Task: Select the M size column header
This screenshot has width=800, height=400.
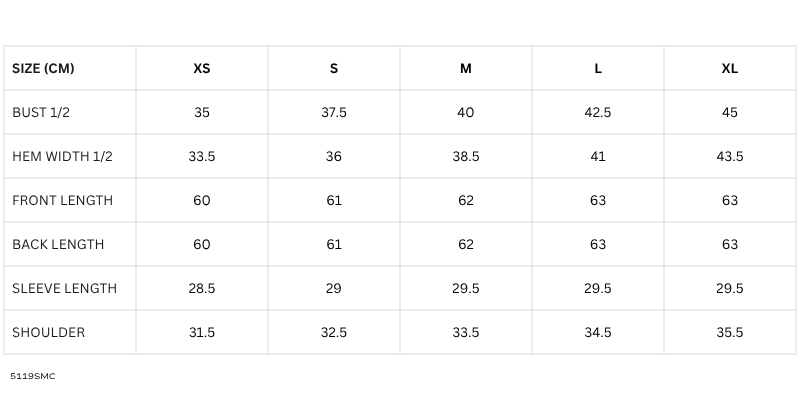Action: (x=466, y=69)
